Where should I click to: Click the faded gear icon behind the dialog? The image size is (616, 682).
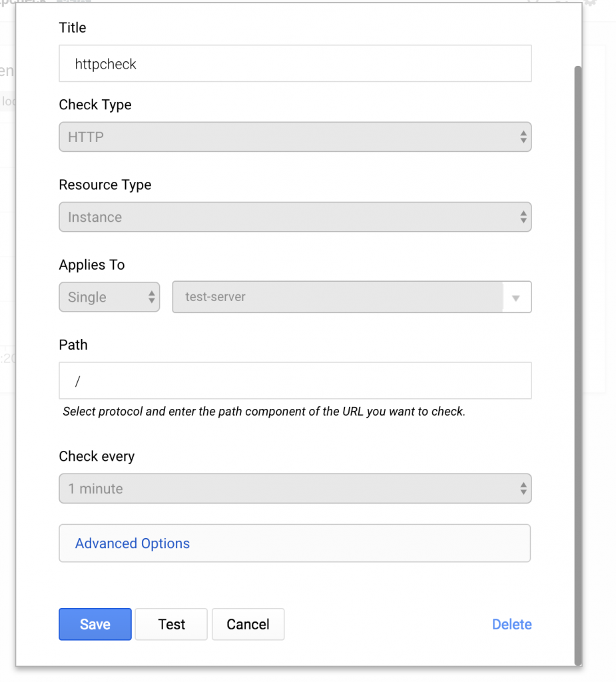click(590, 3)
